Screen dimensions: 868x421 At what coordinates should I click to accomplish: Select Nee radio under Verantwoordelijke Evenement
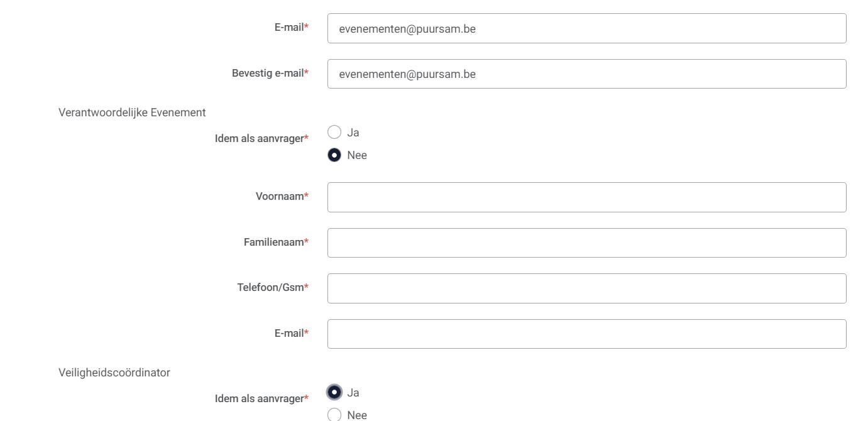click(x=335, y=155)
